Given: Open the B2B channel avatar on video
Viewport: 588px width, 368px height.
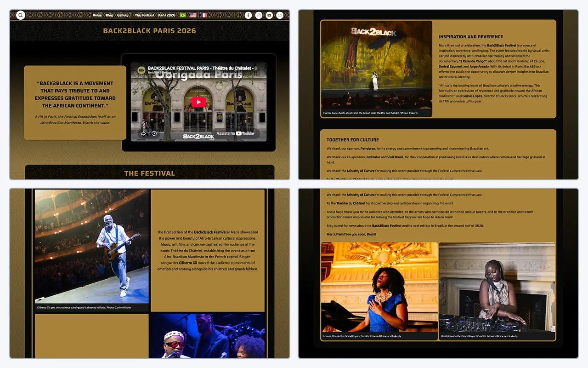Looking at the screenshot, I should pyautogui.click(x=141, y=70).
